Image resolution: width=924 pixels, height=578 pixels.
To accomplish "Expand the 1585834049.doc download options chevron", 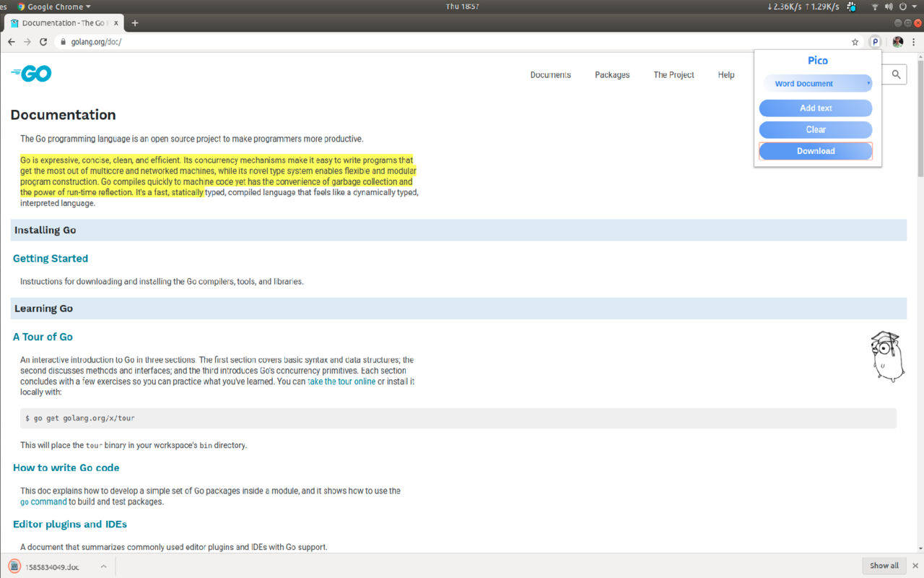I will (103, 566).
